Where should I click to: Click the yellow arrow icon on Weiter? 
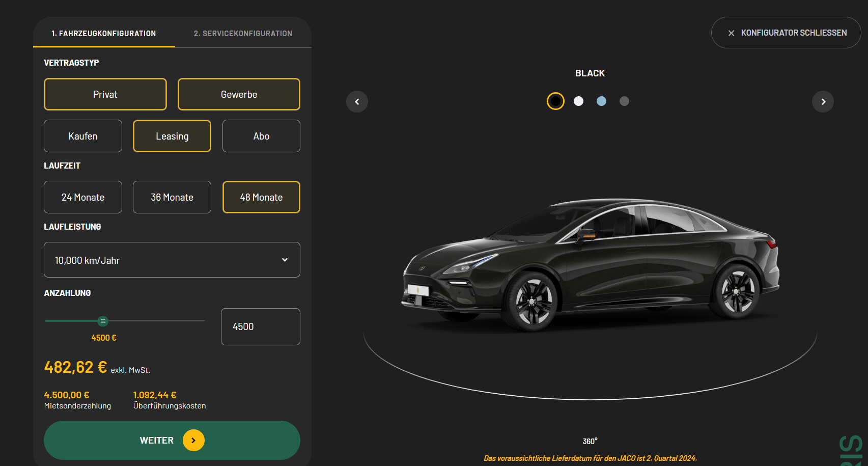[x=193, y=441]
